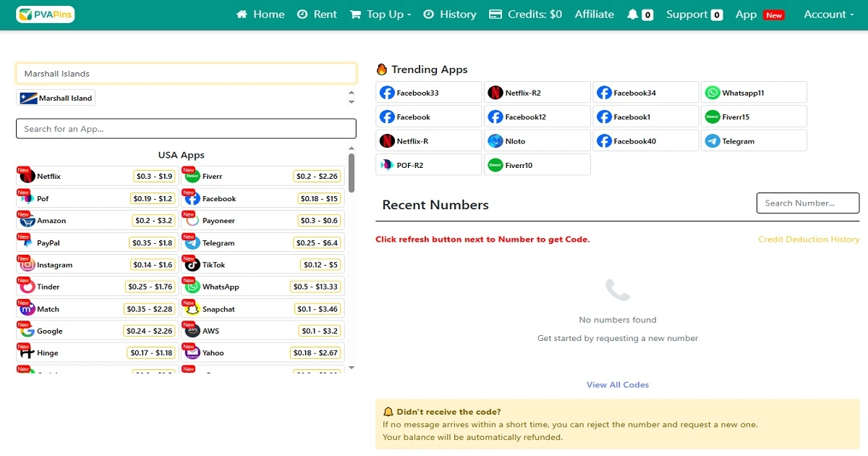Open the View All Codes link

618,385
